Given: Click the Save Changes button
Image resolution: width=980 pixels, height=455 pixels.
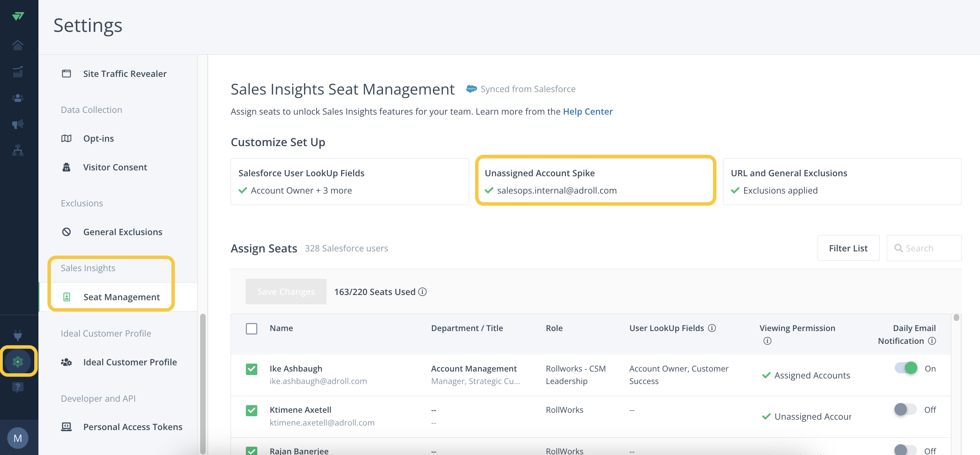Looking at the screenshot, I should click(x=286, y=292).
